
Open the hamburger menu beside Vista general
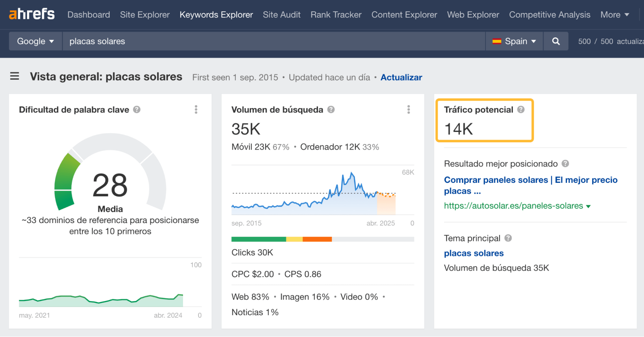pyautogui.click(x=14, y=76)
